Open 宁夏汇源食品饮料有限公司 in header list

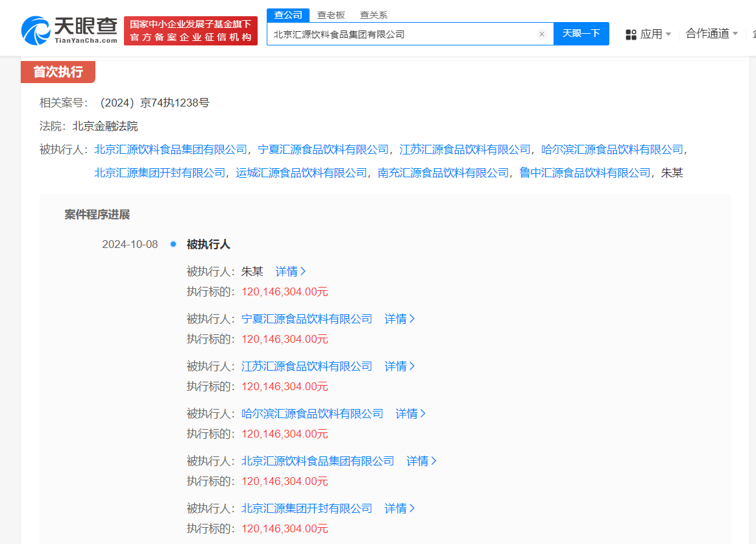click(323, 149)
